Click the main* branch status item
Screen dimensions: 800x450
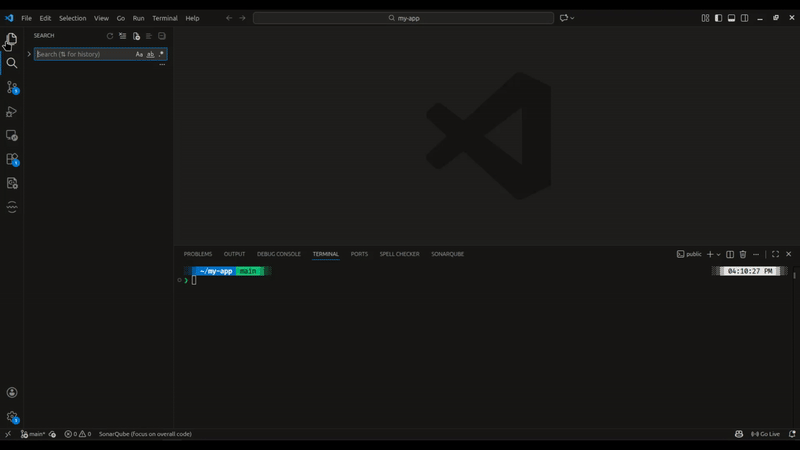(33, 434)
